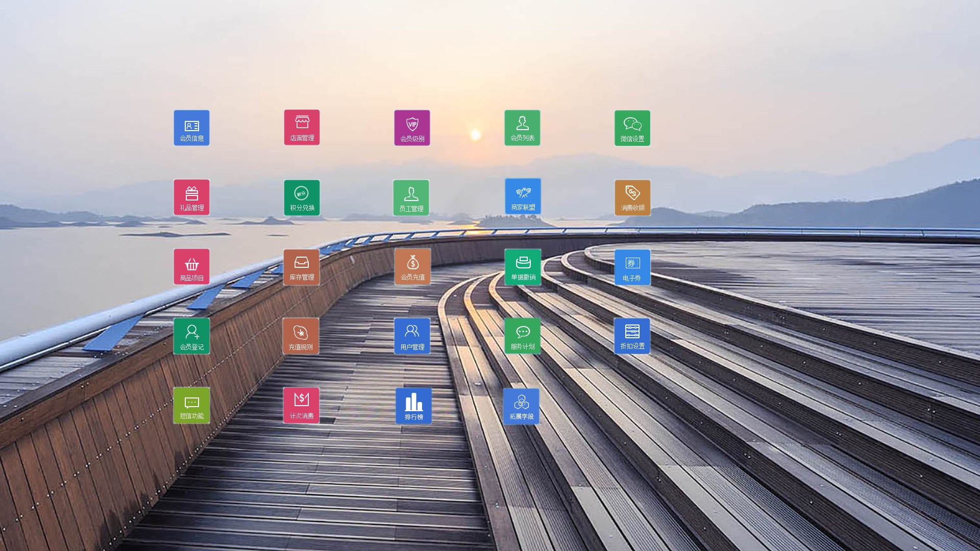The width and height of the screenshot is (980, 551).
Task: Click the 库存管理 inventory management icon
Action: [x=301, y=267]
